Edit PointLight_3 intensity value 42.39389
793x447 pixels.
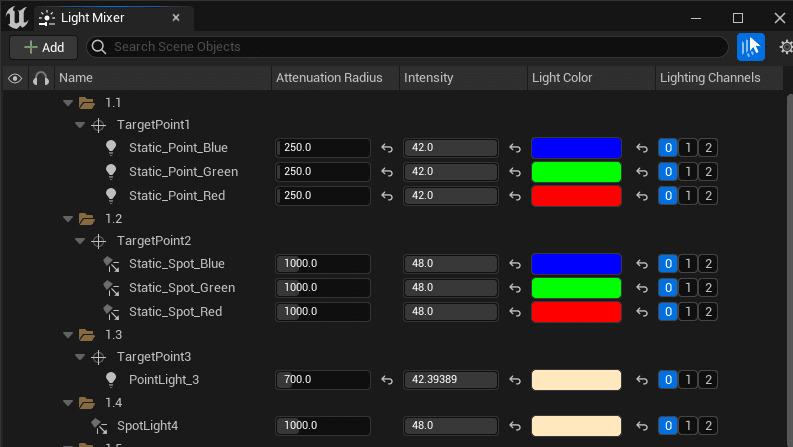(451, 379)
